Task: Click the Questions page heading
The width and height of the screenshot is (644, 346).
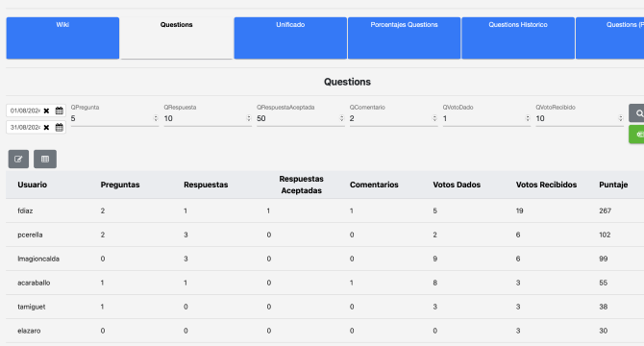Action: pos(347,82)
